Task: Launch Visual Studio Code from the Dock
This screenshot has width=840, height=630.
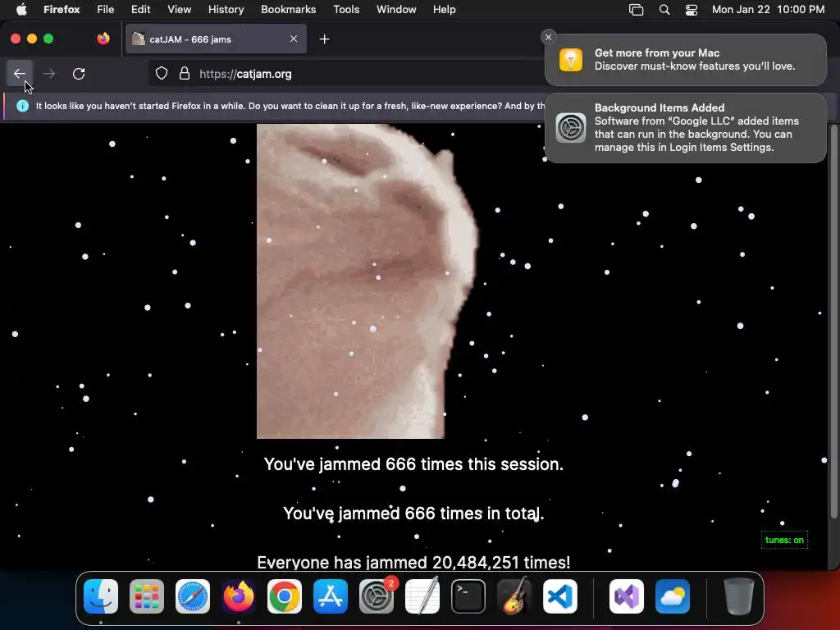Action: click(559, 596)
